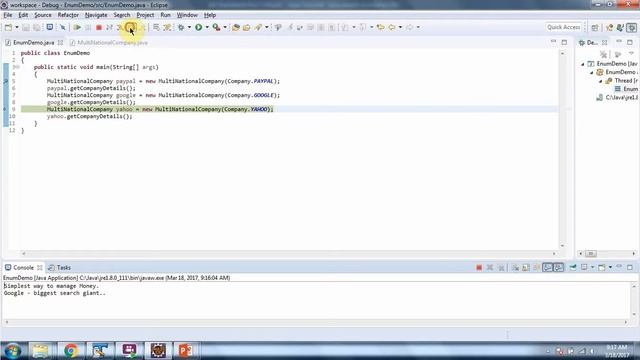Viewport: 640px width, 360px height.
Task: Open the Refactor menu
Action: [68, 15]
